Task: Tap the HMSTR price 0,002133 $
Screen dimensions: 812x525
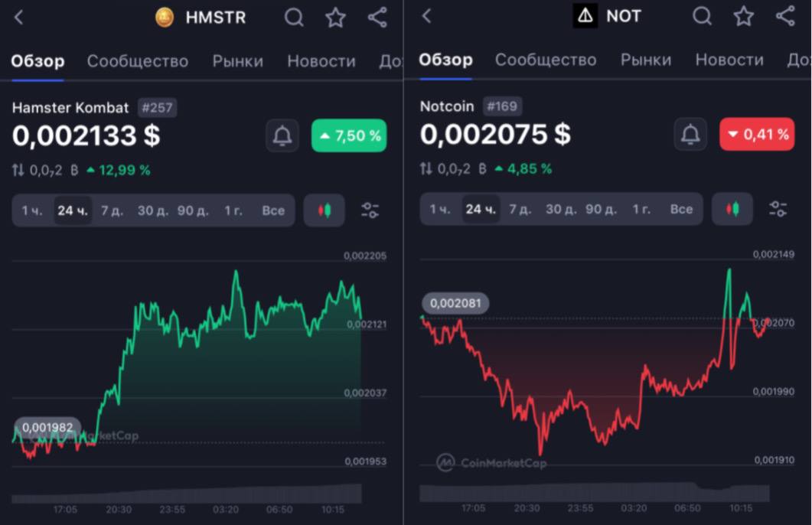Action: 86,136
